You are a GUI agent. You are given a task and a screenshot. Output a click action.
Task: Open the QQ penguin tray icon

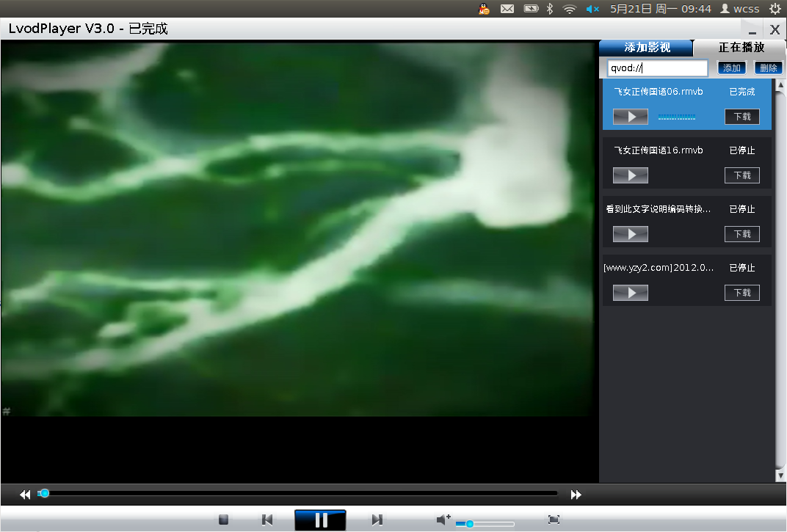pyautogui.click(x=484, y=9)
